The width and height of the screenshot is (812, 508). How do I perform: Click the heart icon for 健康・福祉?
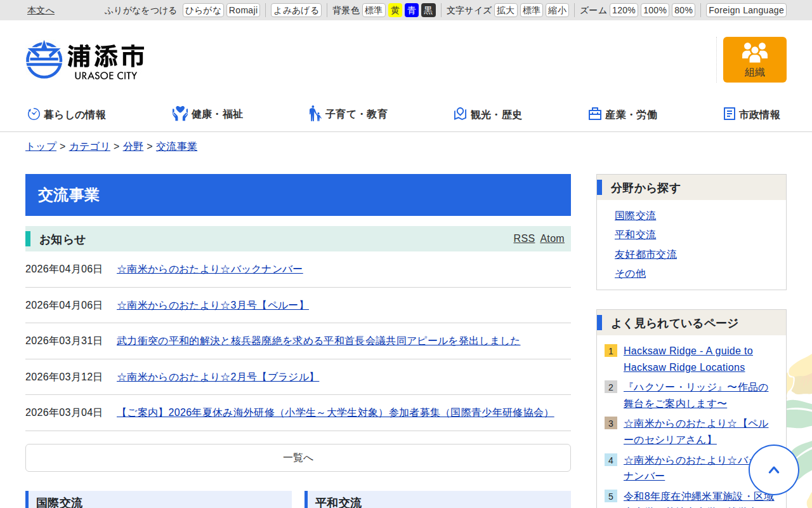(180, 114)
